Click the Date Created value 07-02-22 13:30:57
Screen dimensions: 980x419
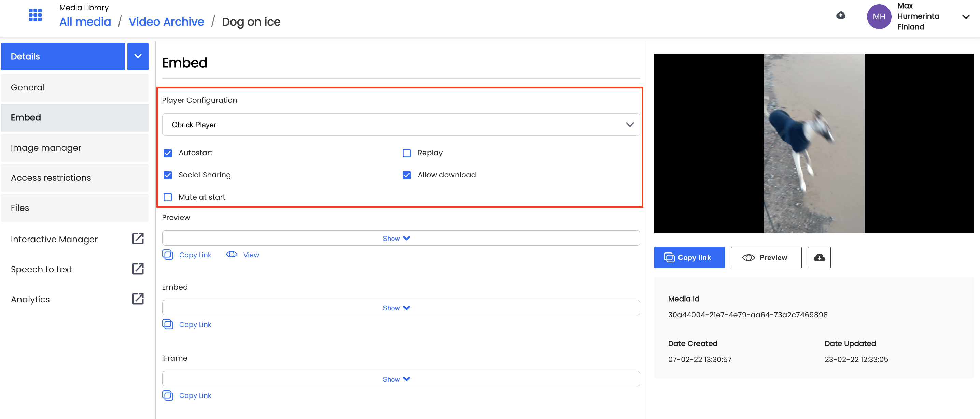(x=700, y=360)
